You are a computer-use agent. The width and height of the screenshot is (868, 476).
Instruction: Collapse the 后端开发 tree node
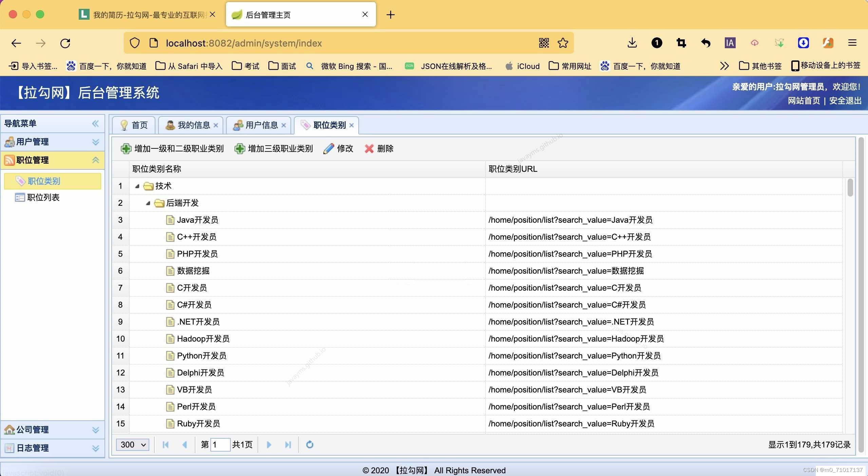[148, 203]
